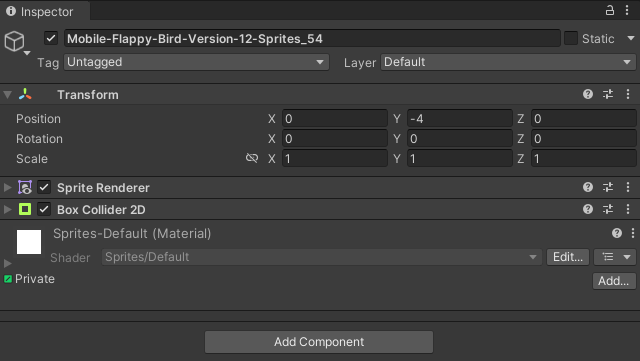Click the Position Y field showing -4
Screen dimensions: 640x361
[x=460, y=118]
